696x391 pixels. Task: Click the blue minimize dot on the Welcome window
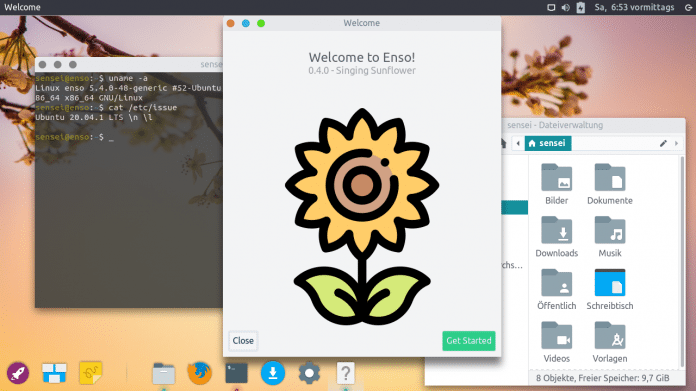245,23
